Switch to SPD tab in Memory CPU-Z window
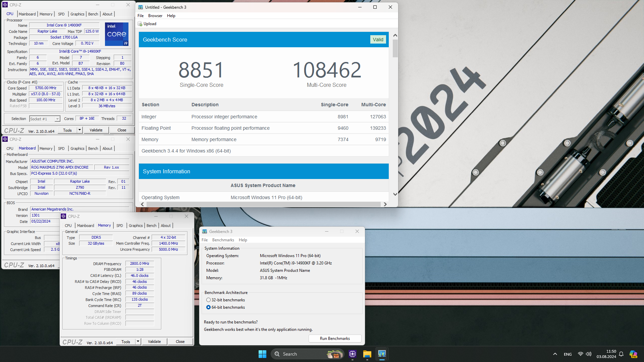This screenshot has width=644, height=362. pos(120,226)
